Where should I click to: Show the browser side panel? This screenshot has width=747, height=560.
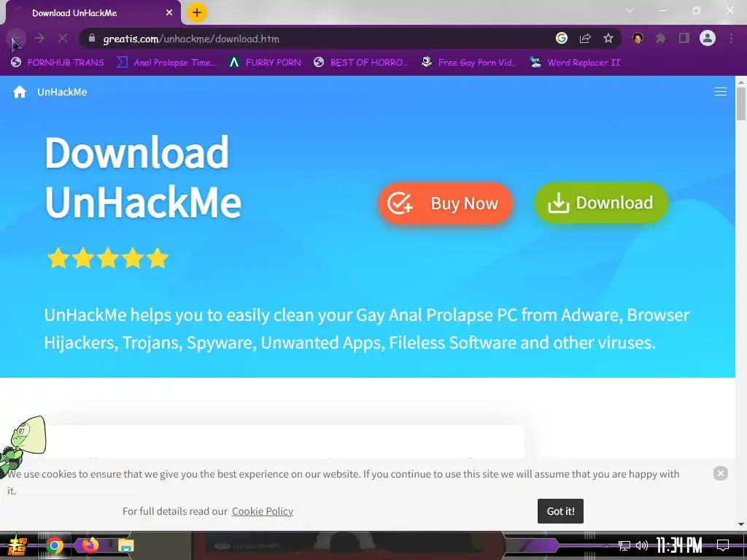[684, 38]
